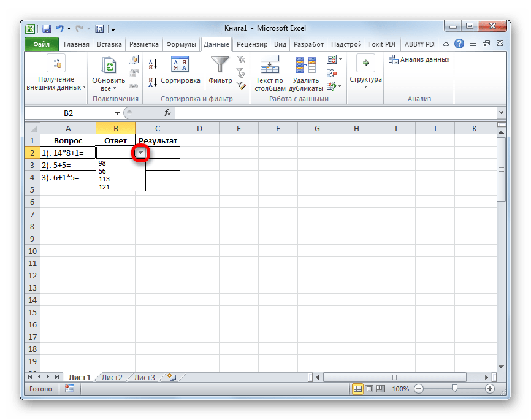Customize the Quick Access Toolbar arrow
This screenshot has height=420, width=531.
coord(113,29)
